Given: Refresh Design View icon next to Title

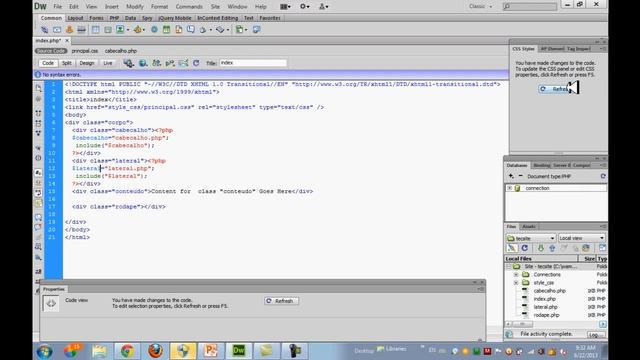Looking at the screenshot, I should pyautogui.click(x=196, y=63).
